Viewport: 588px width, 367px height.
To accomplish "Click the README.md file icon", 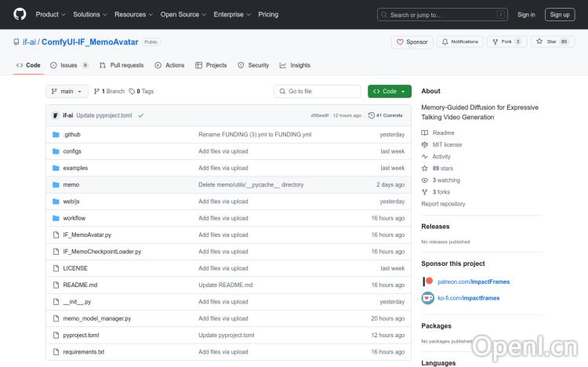I will pos(56,285).
